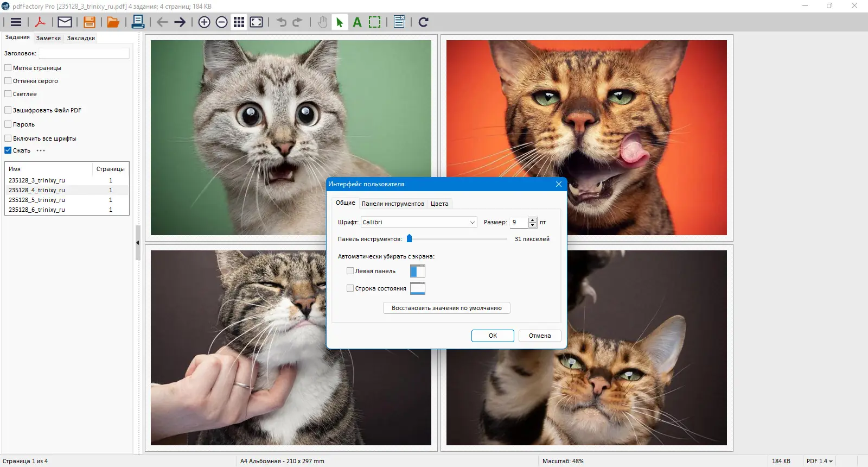Collapse the left panel with the arrow handle
The height and width of the screenshot is (467, 868).
pyautogui.click(x=138, y=243)
